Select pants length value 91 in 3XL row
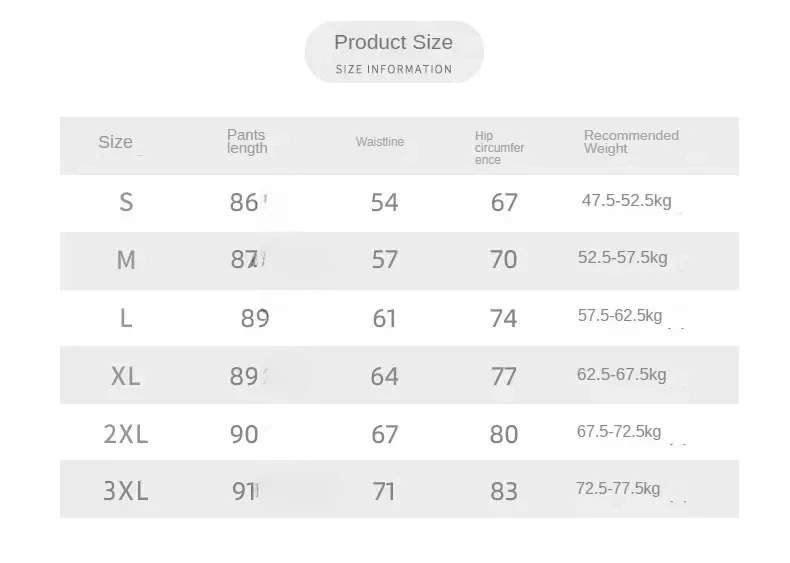 click(244, 492)
